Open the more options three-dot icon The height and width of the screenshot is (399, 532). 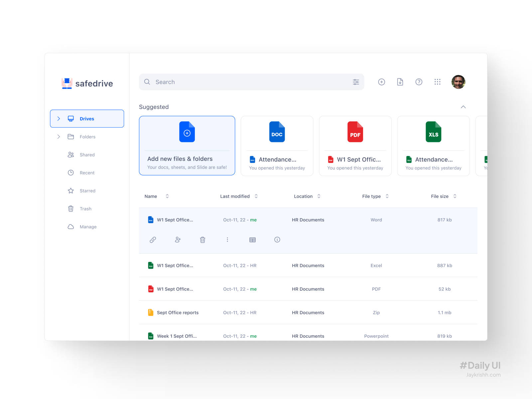tap(227, 239)
